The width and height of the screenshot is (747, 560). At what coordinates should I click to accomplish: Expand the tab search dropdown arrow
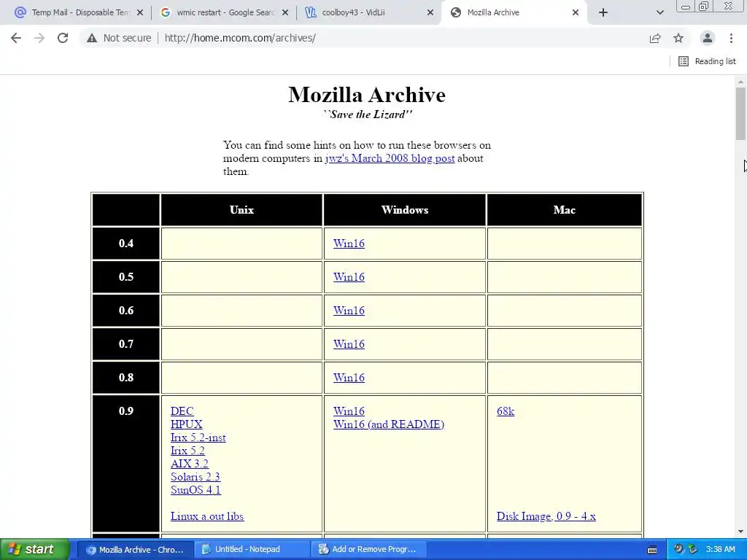tap(659, 12)
